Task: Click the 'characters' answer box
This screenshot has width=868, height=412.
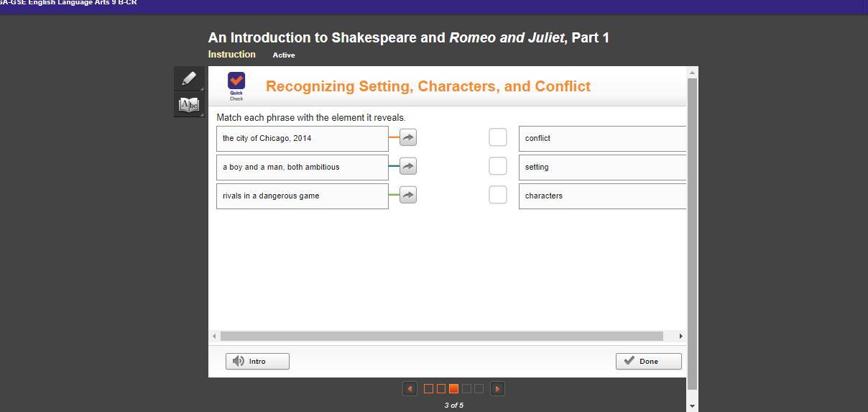Action: (602, 196)
